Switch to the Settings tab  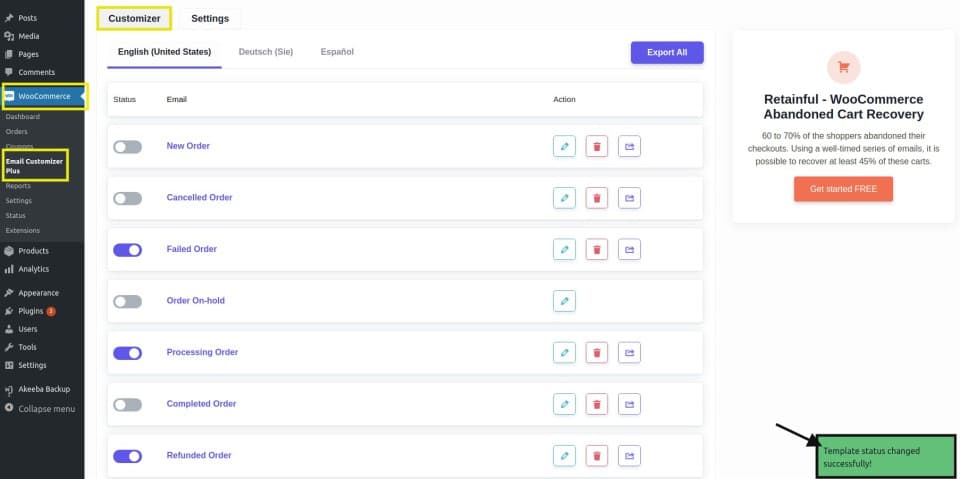(x=210, y=18)
